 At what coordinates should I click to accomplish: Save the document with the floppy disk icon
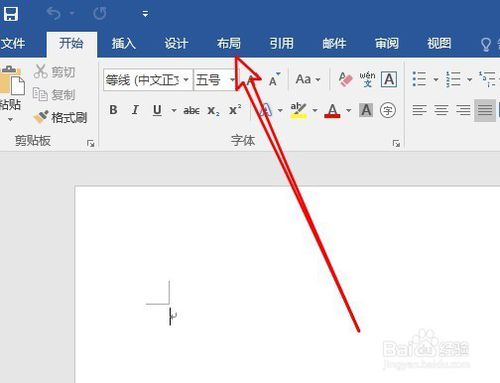(10, 14)
